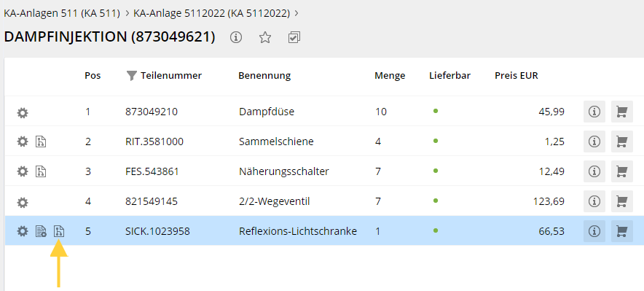The width and height of the screenshot is (644, 291).
Task: Click the info icon beside DAMPFINJEKTION title
Action: point(236,37)
